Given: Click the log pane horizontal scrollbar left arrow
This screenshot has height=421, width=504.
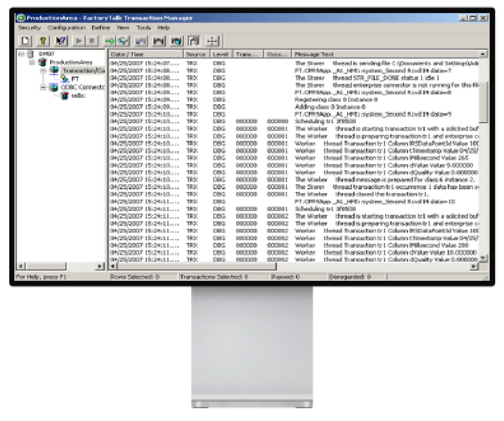Looking at the screenshot, I should click(113, 266).
